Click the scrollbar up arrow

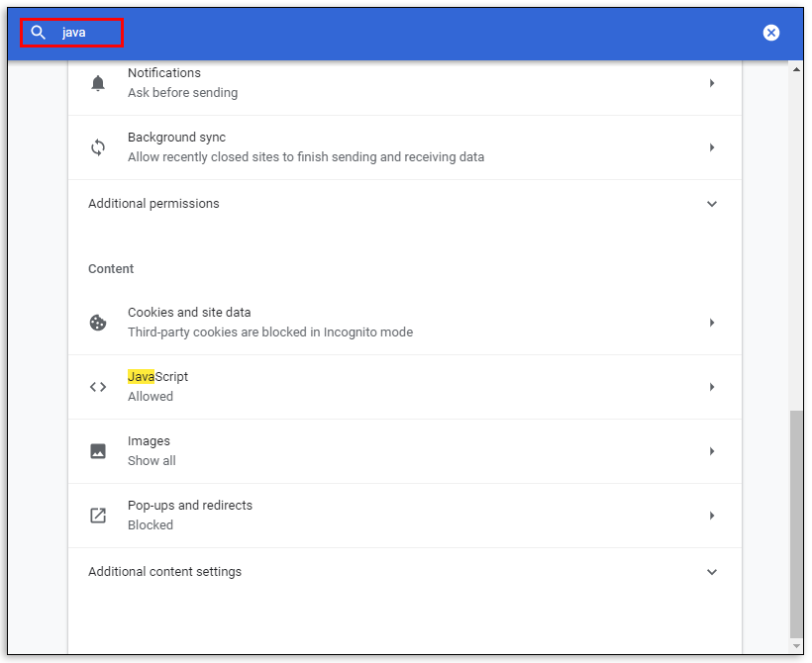coord(797,69)
